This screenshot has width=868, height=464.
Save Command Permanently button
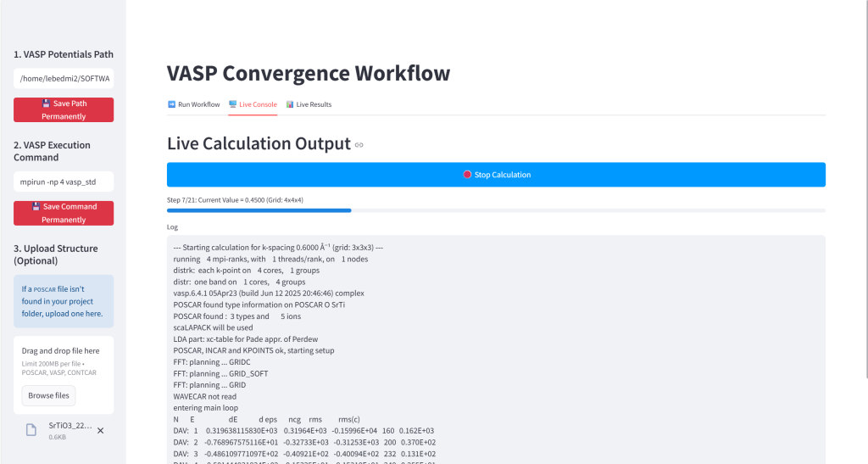click(64, 213)
